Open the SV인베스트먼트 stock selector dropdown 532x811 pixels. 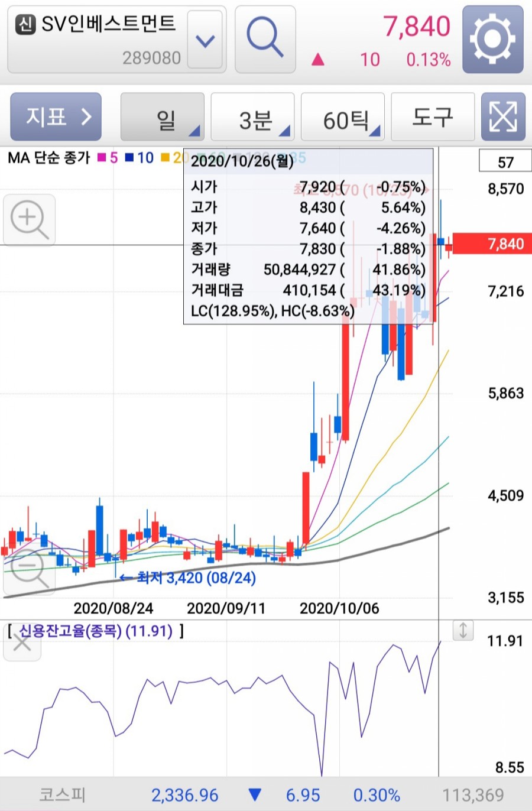204,41
